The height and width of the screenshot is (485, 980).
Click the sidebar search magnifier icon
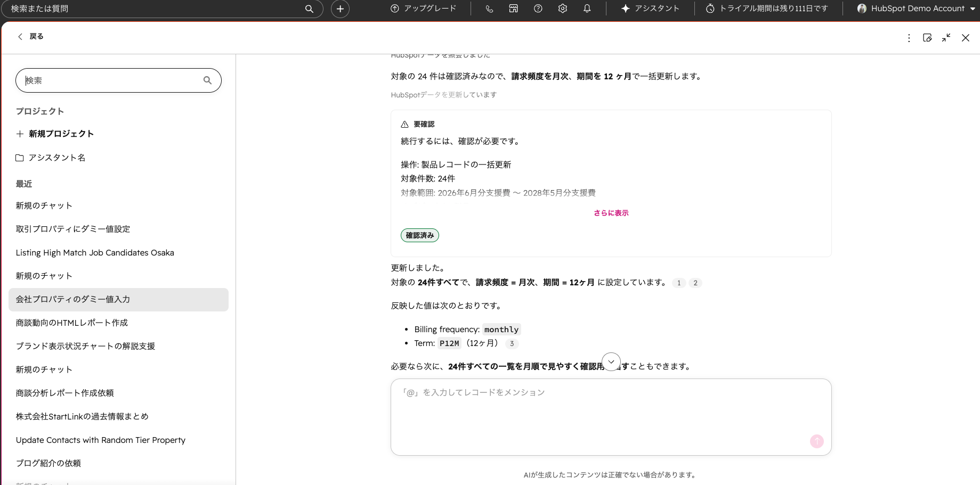tap(207, 80)
